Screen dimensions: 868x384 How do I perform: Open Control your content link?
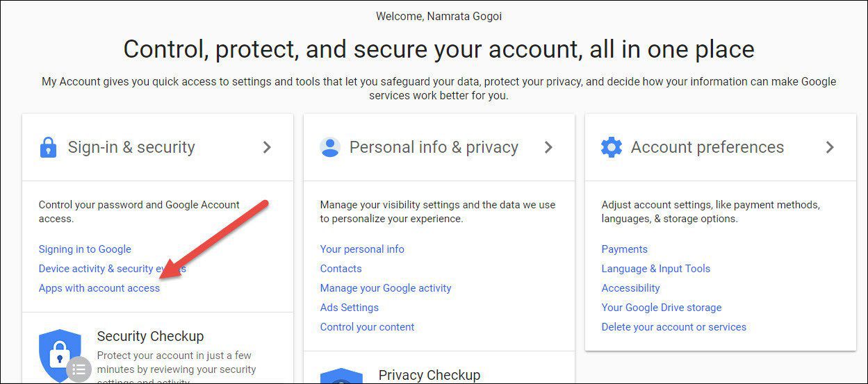click(x=368, y=327)
